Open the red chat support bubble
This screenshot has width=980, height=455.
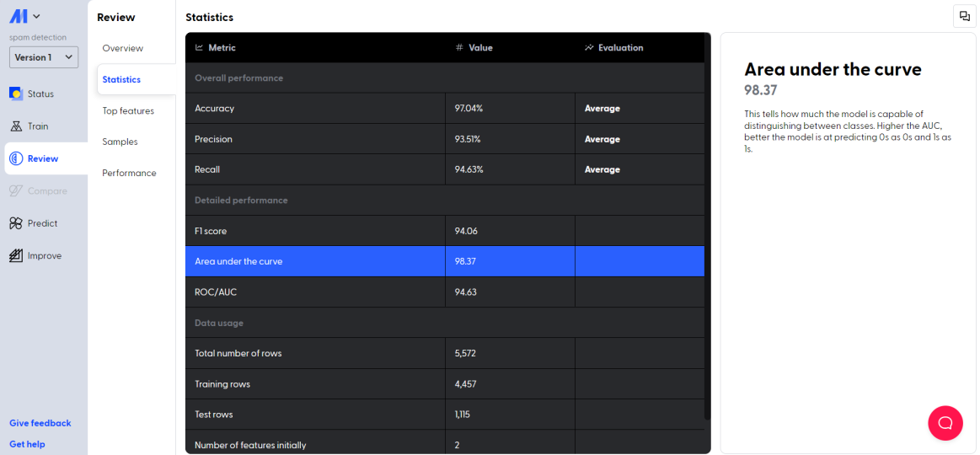(945, 423)
